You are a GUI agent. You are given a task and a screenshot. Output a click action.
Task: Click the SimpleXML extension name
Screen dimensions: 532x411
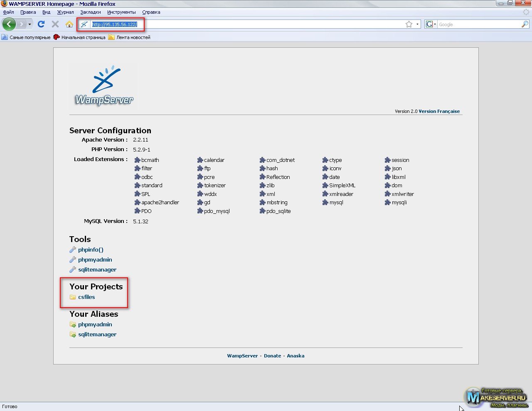[x=342, y=186]
